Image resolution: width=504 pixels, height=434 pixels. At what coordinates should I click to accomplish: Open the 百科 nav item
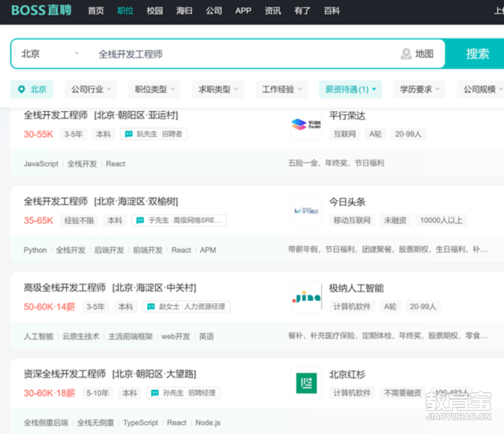pyautogui.click(x=332, y=11)
